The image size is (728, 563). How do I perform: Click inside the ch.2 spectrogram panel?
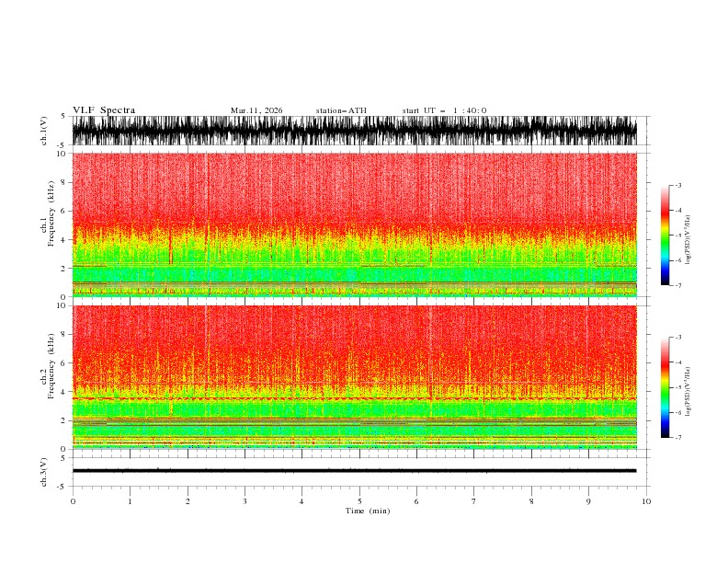point(354,377)
